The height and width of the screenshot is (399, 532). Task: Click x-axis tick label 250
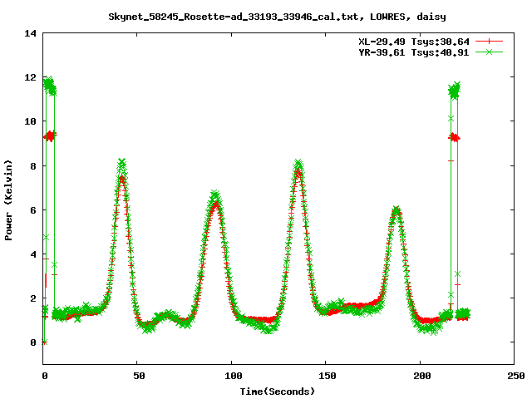[x=516, y=376]
